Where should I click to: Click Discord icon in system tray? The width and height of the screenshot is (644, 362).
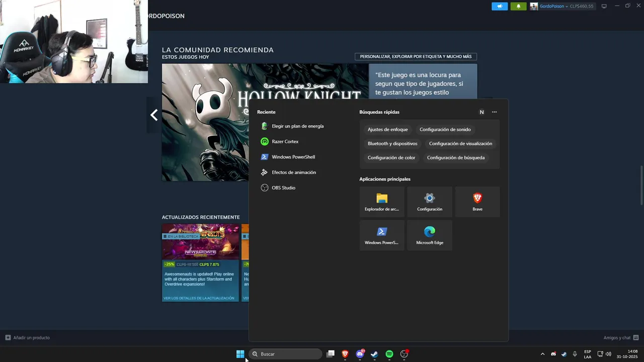tap(553, 354)
